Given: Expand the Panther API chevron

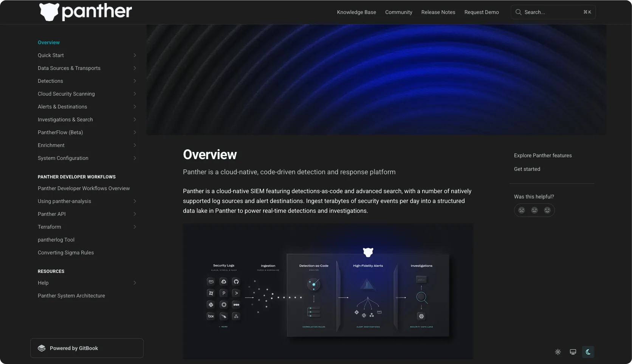Looking at the screenshot, I should 135,214.
